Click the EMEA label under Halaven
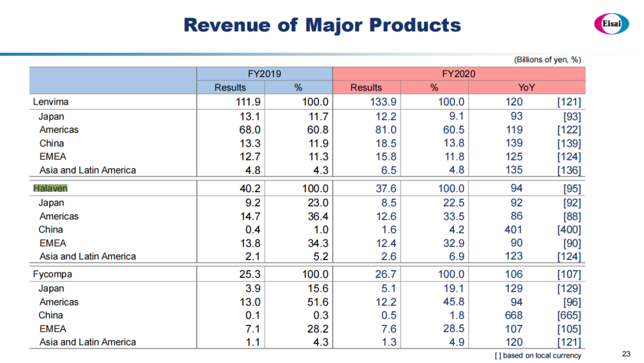Screen dimensions: 644x363 53,243
